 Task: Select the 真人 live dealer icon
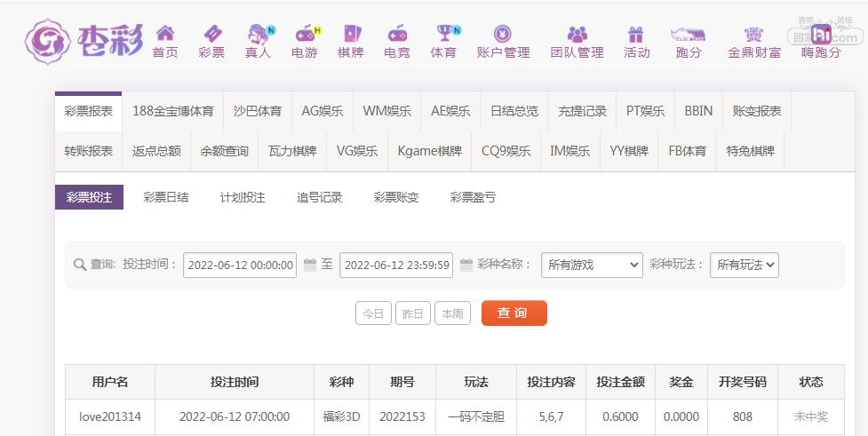(x=258, y=34)
